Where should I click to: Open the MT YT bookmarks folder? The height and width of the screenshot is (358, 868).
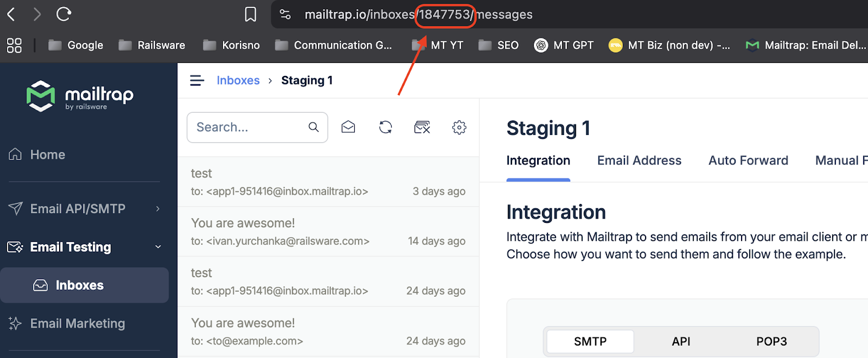tap(438, 46)
